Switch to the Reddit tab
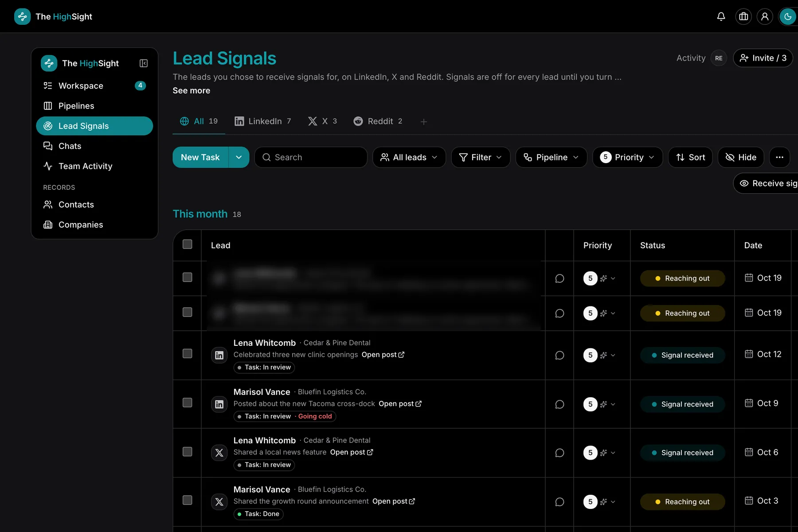The width and height of the screenshot is (798, 532). (378, 121)
